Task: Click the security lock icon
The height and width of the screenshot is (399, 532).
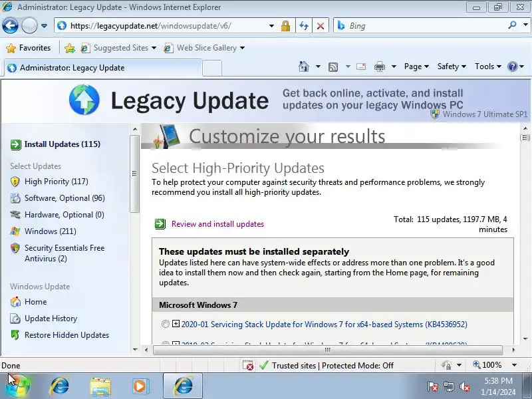Action: pyautogui.click(x=285, y=26)
